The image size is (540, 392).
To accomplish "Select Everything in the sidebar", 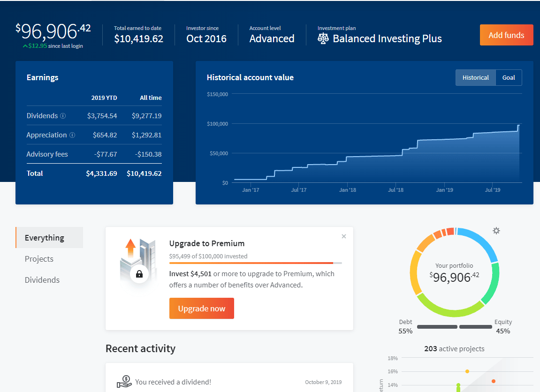I will pos(49,237).
